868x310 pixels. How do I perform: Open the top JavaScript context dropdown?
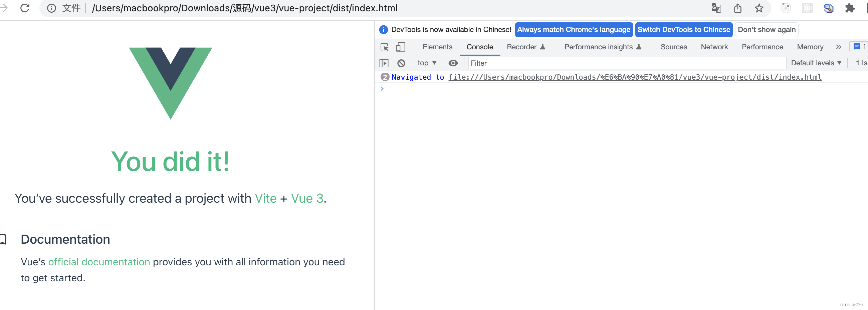coord(427,63)
